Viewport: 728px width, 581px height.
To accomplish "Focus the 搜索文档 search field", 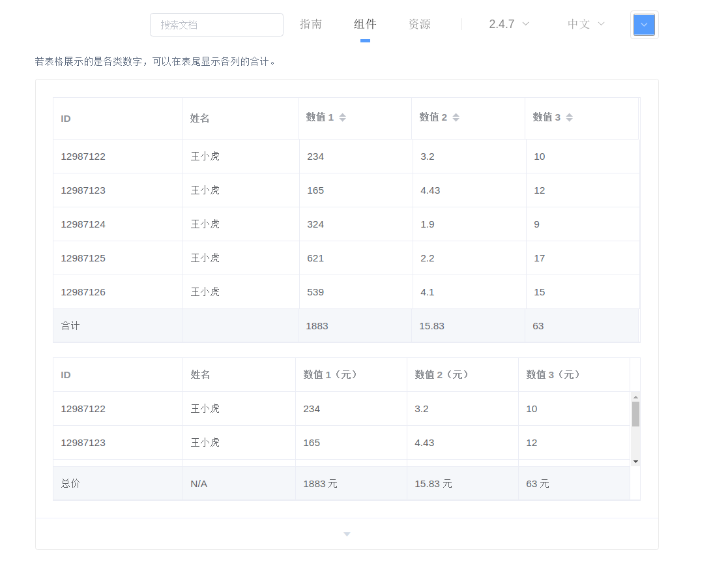I will pyautogui.click(x=216, y=25).
